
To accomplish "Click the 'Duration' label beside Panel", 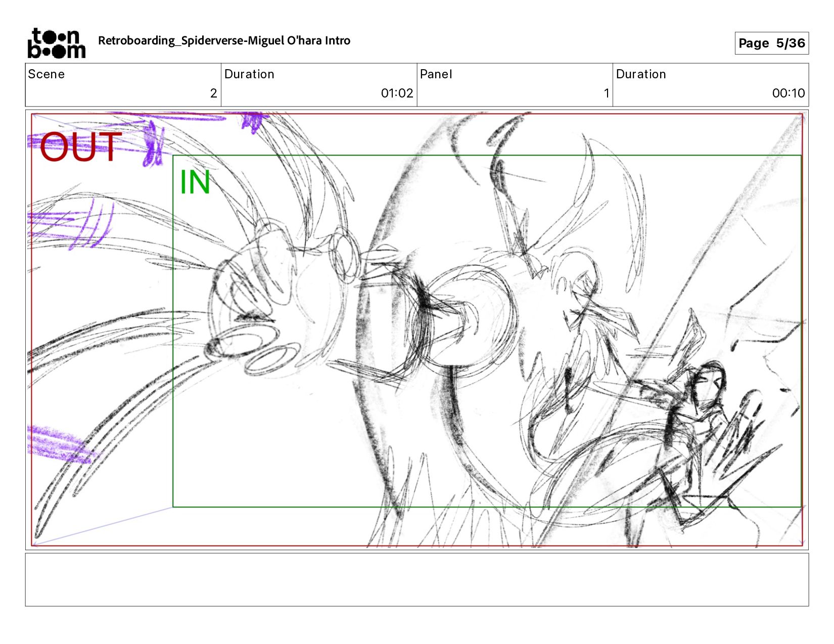I will coord(641,74).
